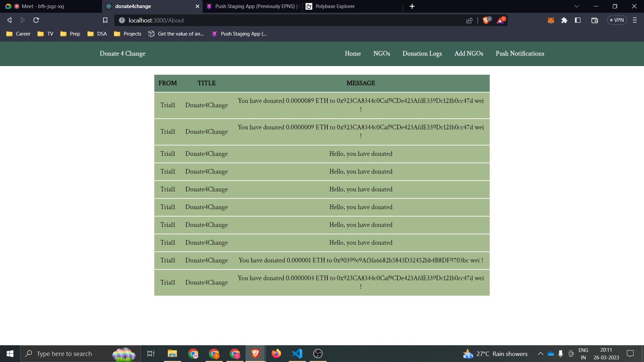Select the message donating 0.000001 ETH
The image size is (644, 362).
click(x=361, y=260)
